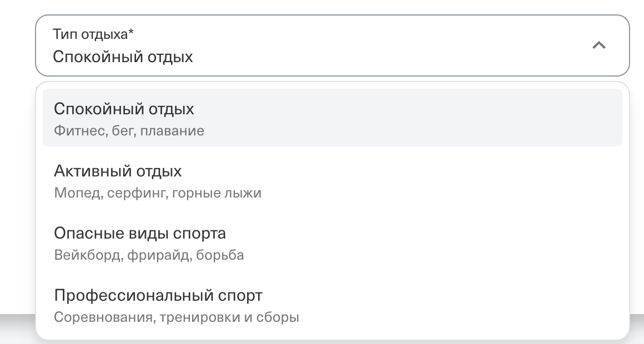The width and height of the screenshot is (644, 344).
Task: Click the Спокойный отдых value inside the field
Action: [x=122, y=55]
